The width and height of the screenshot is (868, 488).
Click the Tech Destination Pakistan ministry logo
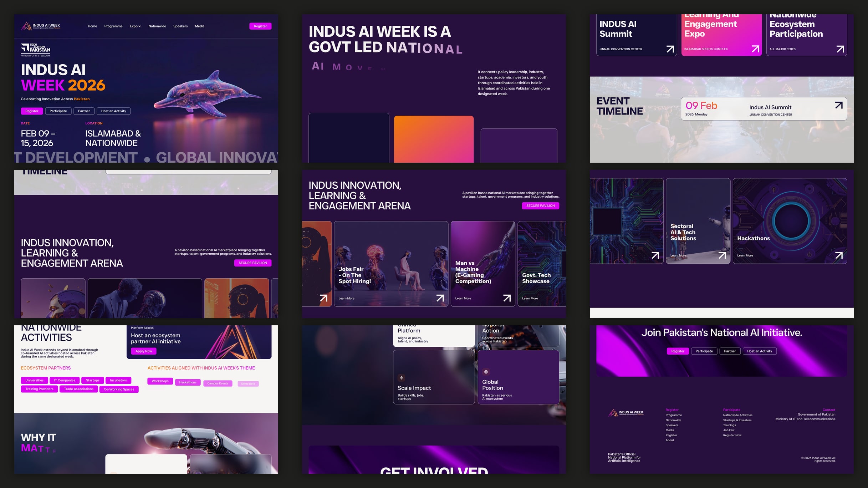[35, 50]
